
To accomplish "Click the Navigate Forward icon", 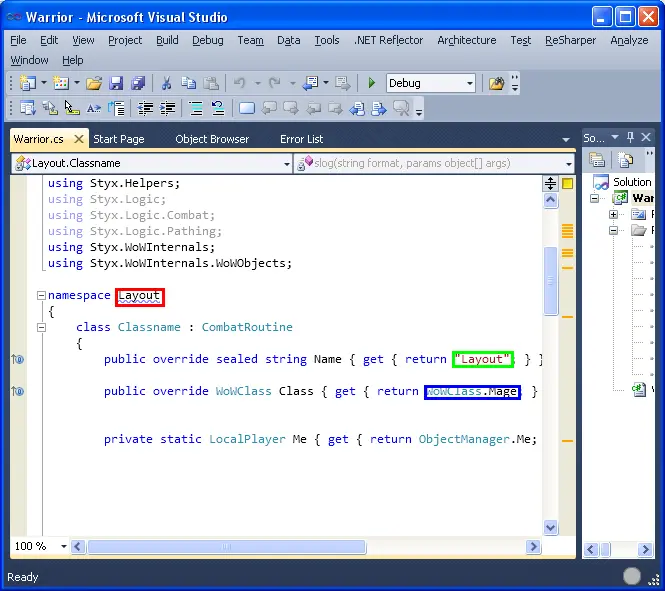I will pyautogui.click(x=343, y=83).
